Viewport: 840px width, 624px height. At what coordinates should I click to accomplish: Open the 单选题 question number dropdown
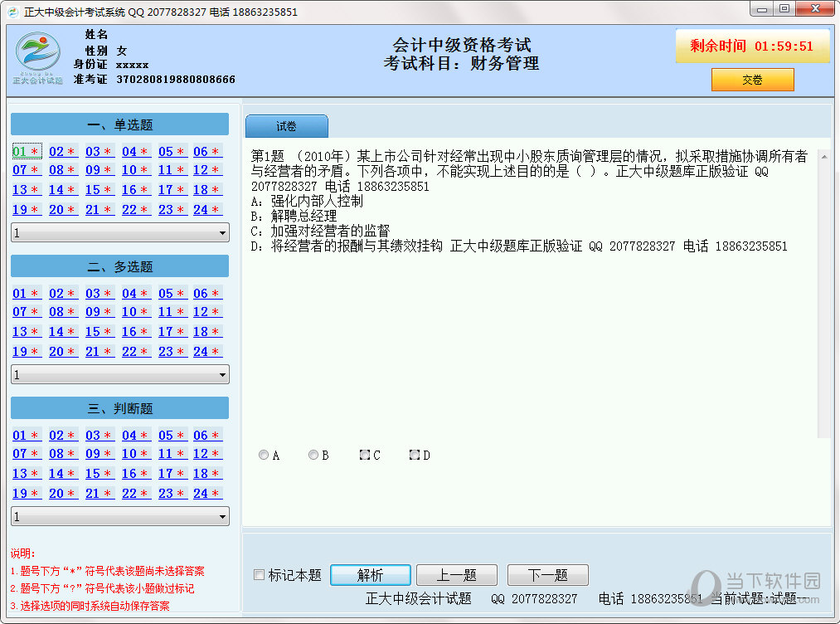tap(120, 232)
